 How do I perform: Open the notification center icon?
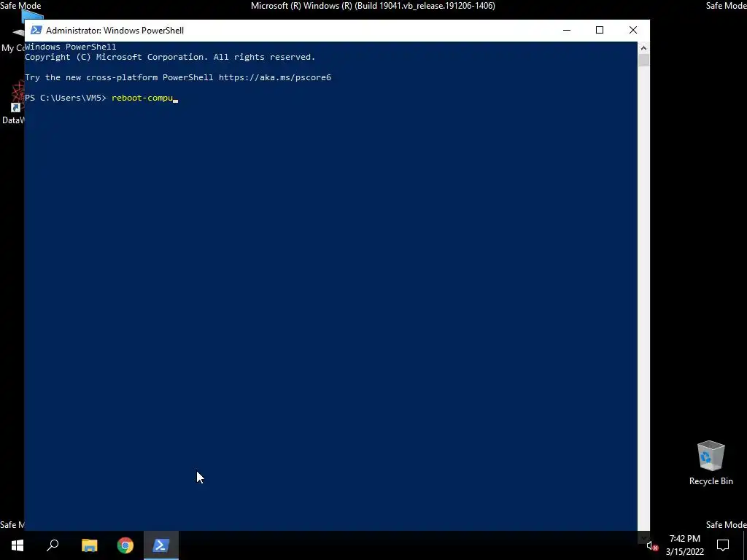(x=723, y=545)
